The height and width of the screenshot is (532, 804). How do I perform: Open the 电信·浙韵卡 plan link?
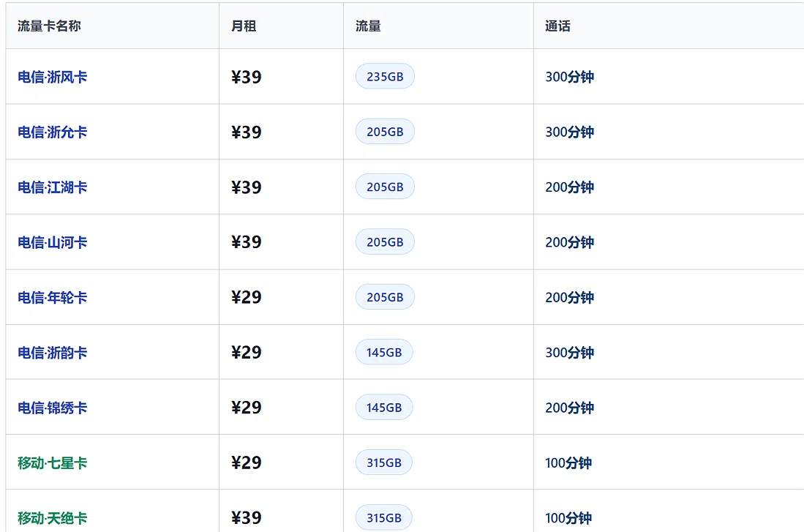click(x=52, y=353)
